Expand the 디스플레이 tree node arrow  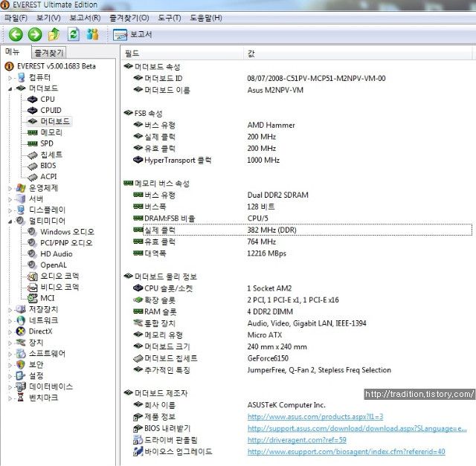point(10,210)
